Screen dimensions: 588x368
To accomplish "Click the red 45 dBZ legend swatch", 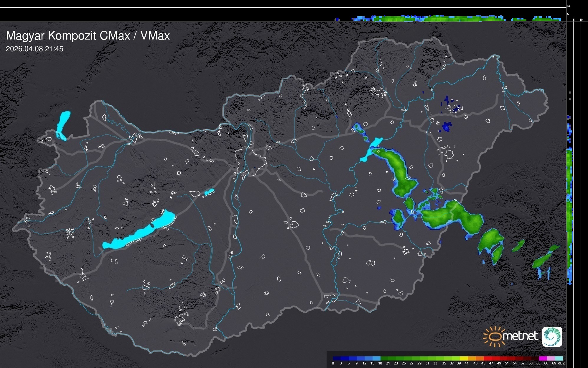I will click(x=487, y=358).
